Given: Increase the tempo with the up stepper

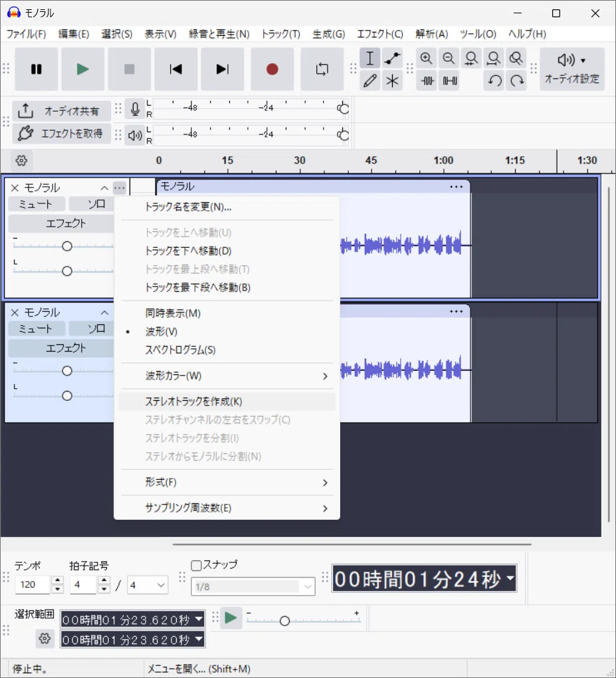Looking at the screenshot, I should tap(58, 580).
